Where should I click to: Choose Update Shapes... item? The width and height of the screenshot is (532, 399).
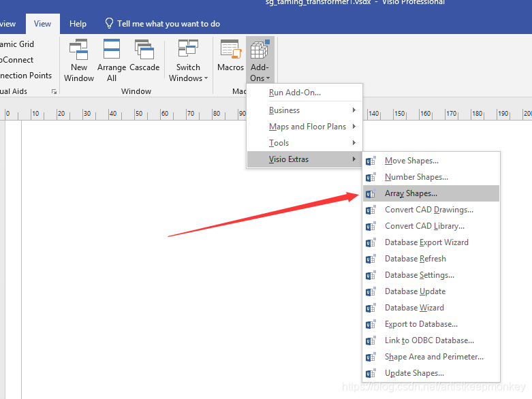tap(431, 373)
